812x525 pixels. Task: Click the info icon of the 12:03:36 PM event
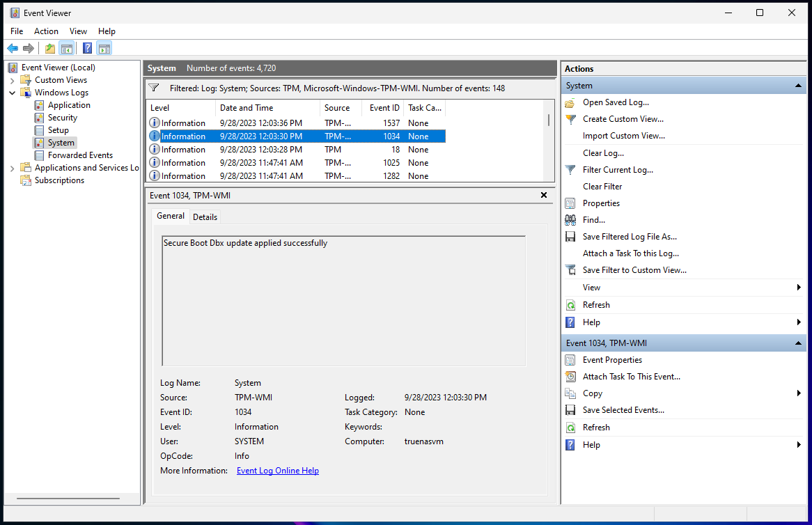(x=155, y=123)
